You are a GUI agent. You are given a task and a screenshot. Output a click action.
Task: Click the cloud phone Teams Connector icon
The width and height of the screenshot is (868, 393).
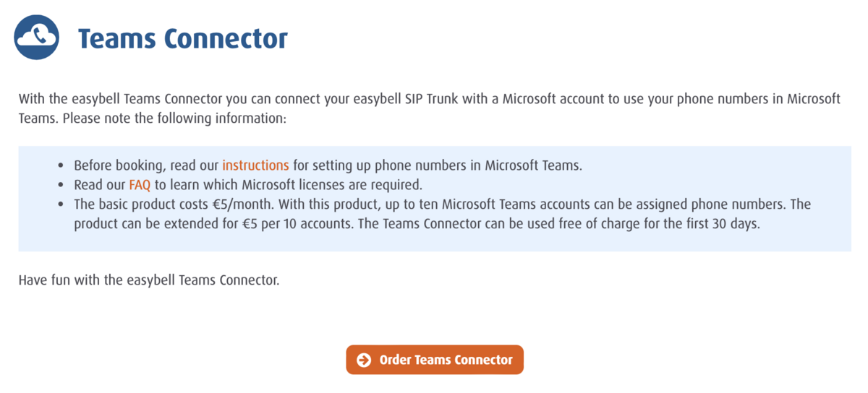(37, 38)
